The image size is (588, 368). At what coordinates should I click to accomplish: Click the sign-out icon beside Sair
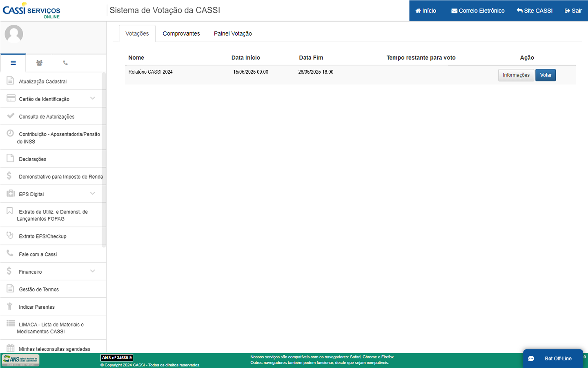tap(567, 11)
